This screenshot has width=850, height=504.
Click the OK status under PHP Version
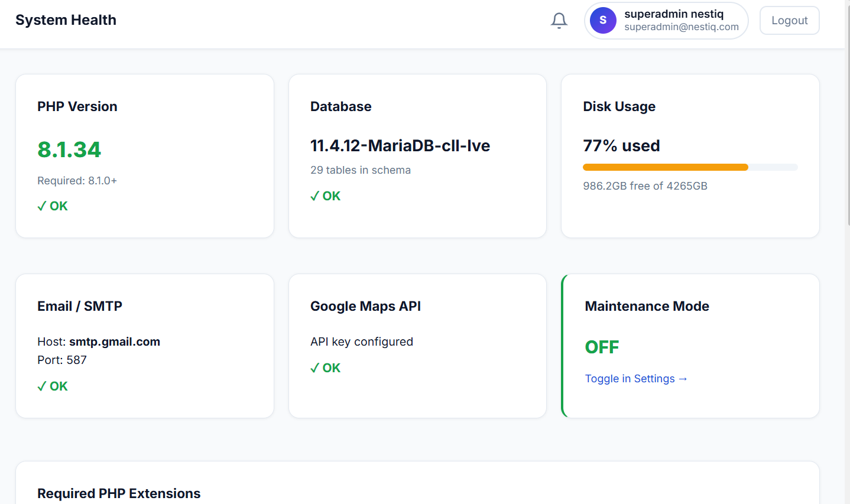[x=53, y=206]
